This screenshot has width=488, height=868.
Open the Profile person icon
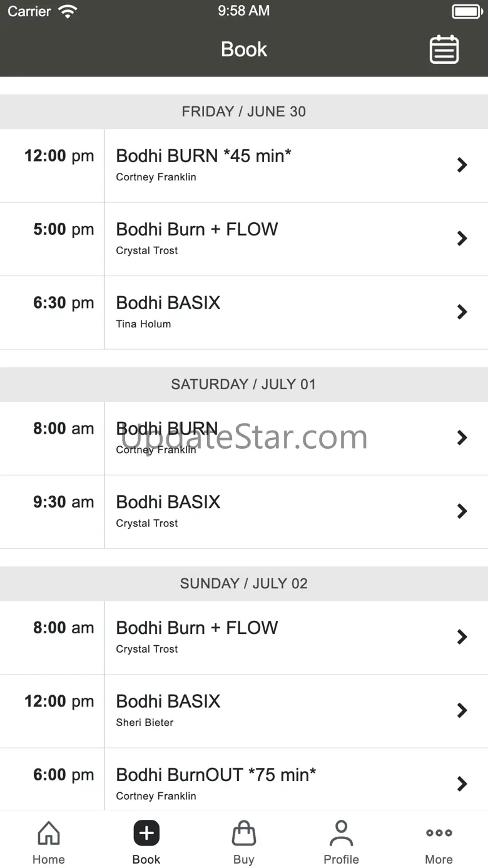click(x=341, y=834)
